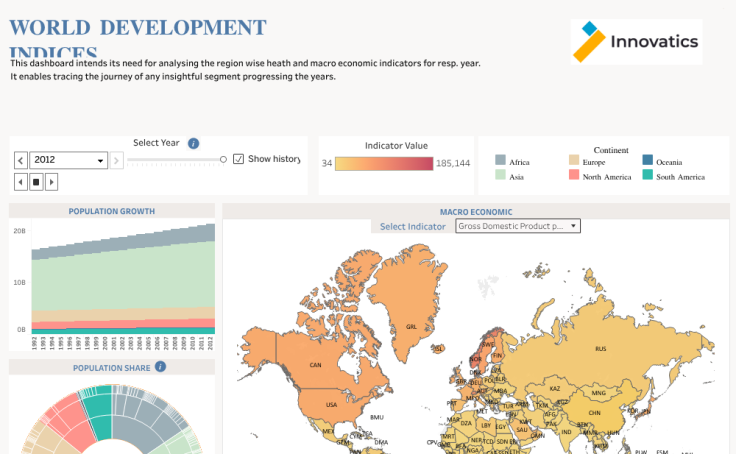Play the year animation forward
736x454 pixels.
[x=52, y=181]
